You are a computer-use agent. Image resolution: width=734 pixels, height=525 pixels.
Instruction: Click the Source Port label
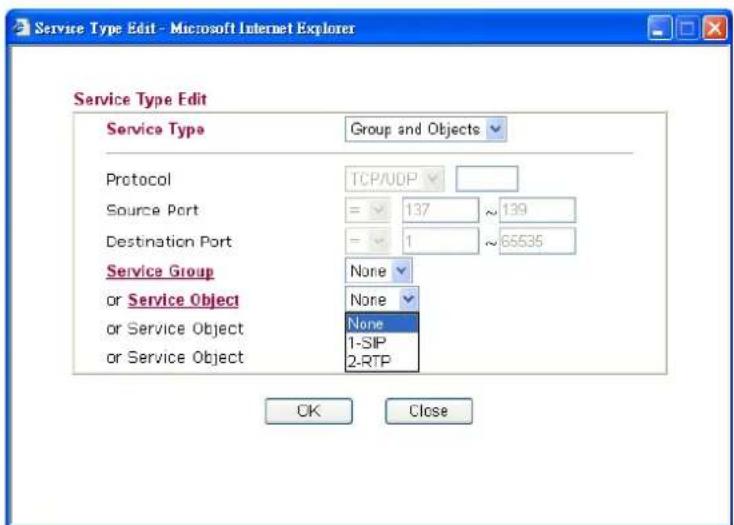(x=153, y=210)
